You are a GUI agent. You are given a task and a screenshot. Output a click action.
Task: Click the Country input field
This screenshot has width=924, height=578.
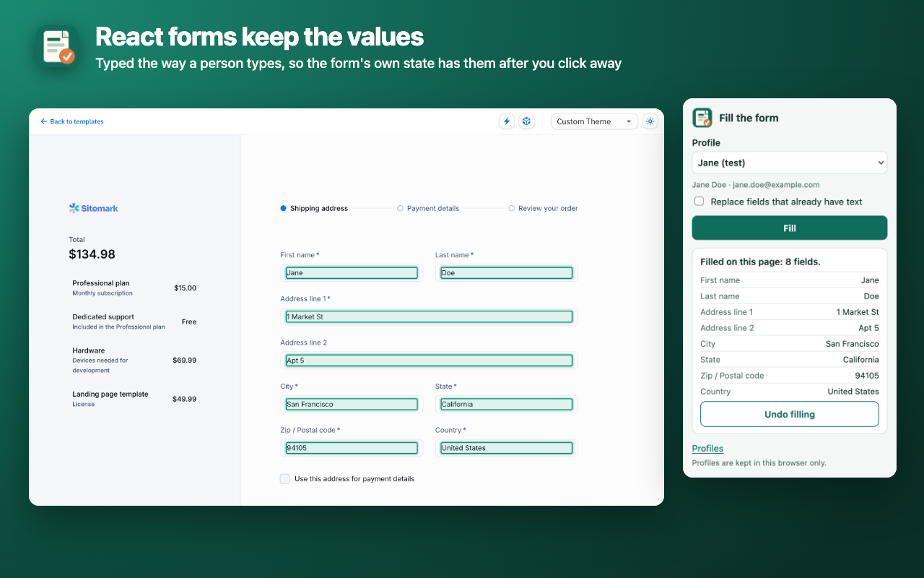point(507,448)
